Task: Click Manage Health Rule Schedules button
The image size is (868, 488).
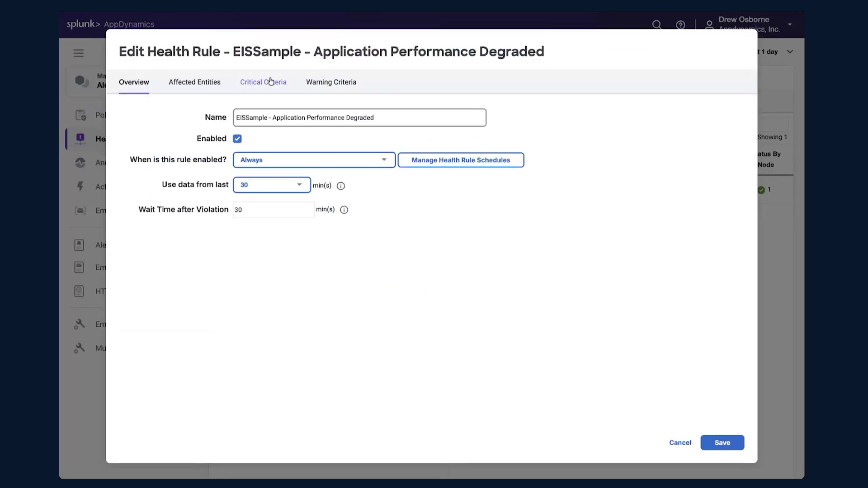Action: 461,160
